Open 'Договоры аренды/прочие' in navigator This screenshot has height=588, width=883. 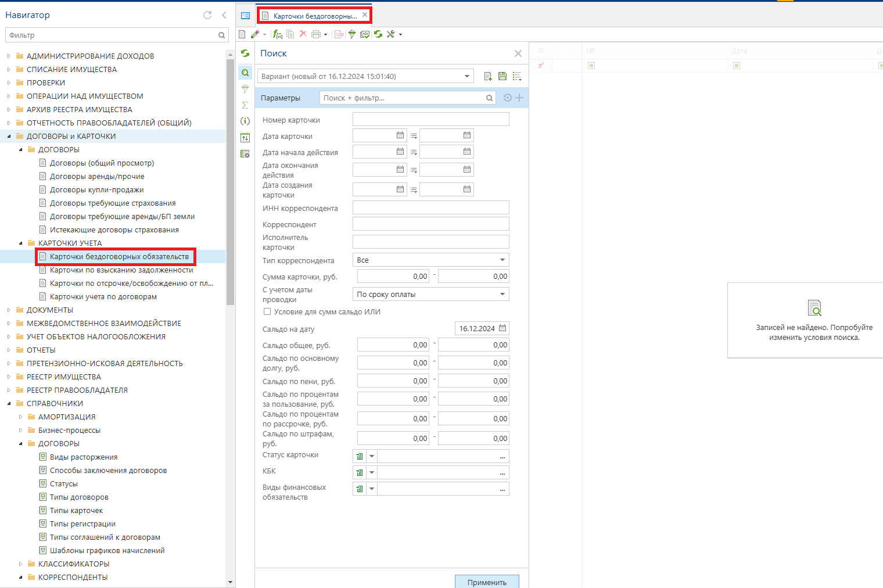coord(97,176)
